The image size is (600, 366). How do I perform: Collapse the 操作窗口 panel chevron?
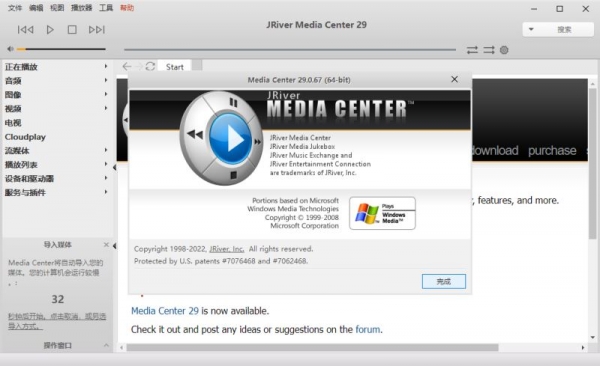[106, 345]
